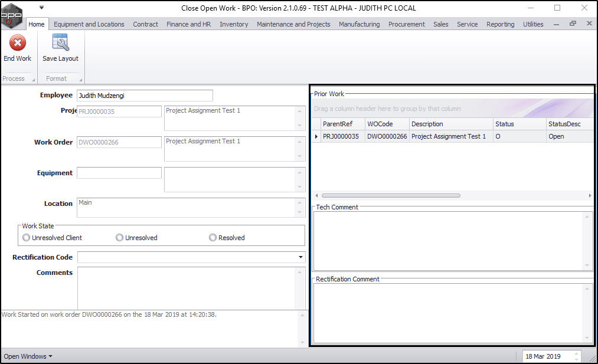Click Work Order description scroll down arrow
This screenshot has height=364, width=598.
click(x=300, y=156)
